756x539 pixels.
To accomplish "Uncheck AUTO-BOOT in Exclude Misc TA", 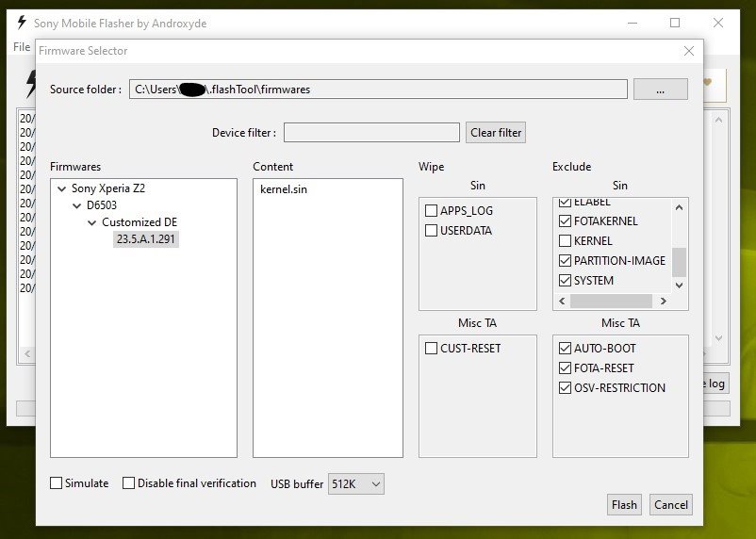I will tap(565, 348).
